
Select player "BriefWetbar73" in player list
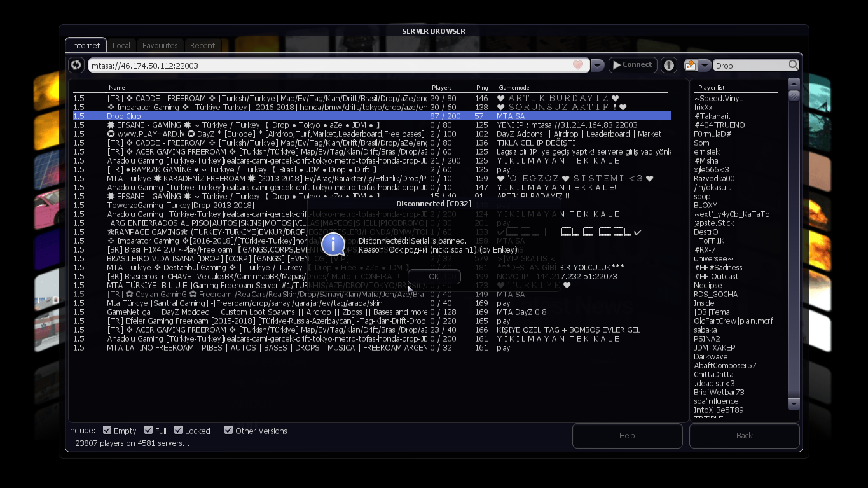(719, 393)
